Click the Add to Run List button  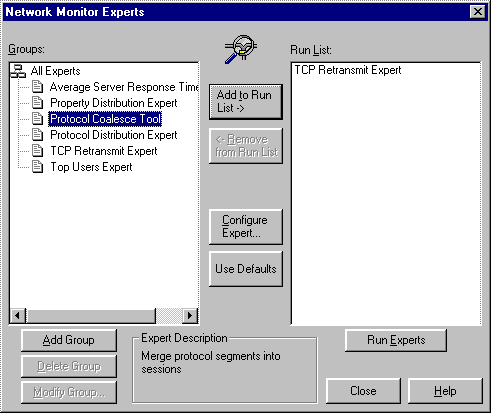[246, 102]
